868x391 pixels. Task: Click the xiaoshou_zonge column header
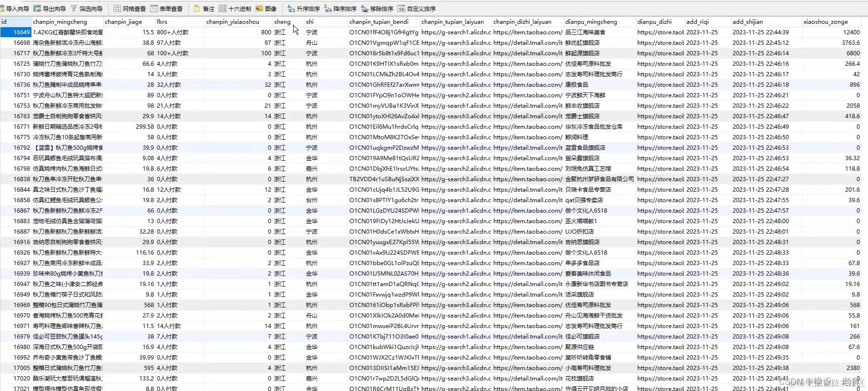click(832, 21)
